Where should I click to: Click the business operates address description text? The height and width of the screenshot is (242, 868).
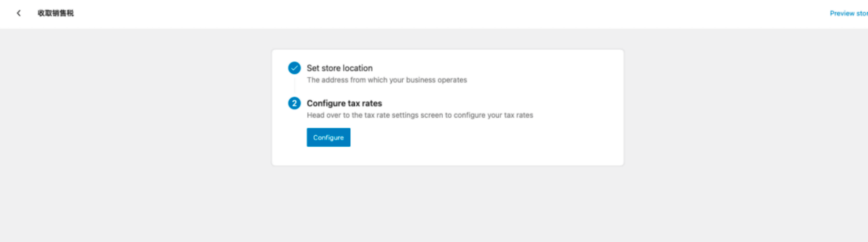(x=387, y=80)
